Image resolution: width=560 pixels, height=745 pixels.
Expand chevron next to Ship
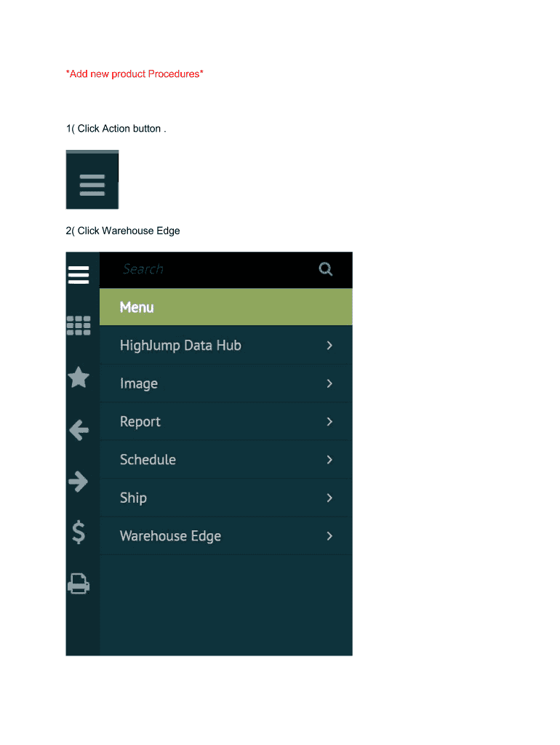coord(329,498)
